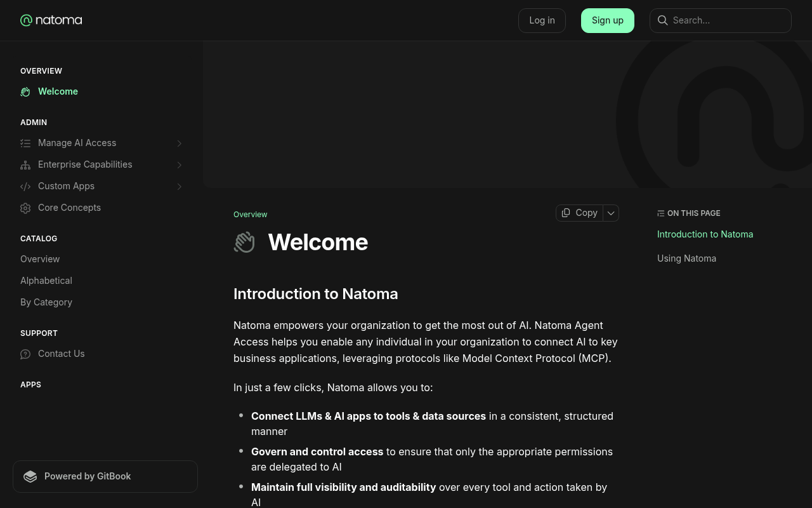The width and height of the screenshot is (812, 508).
Task: Click the list icon next to On This Page
Action: click(661, 213)
